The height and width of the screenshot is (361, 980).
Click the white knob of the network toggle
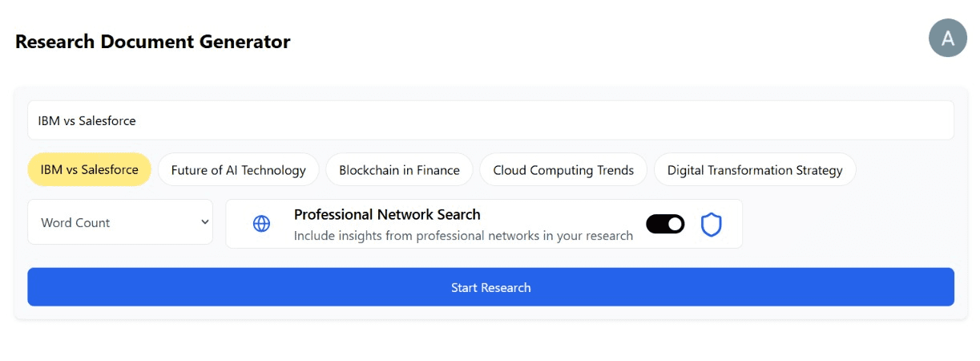coord(675,224)
